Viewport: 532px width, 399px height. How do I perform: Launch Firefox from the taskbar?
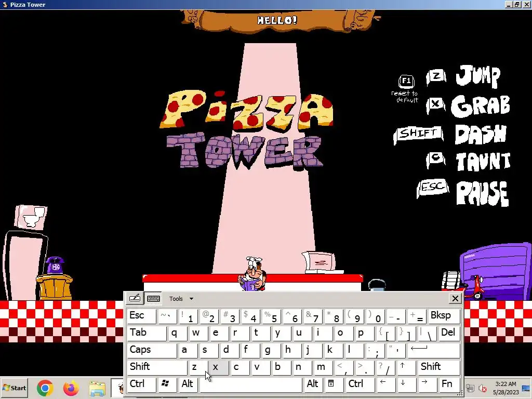[x=71, y=388]
